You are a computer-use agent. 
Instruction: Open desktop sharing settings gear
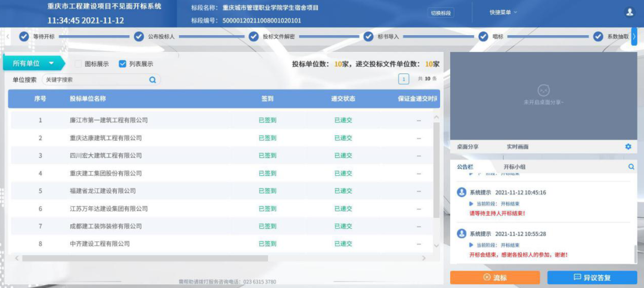tap(628, 147)
